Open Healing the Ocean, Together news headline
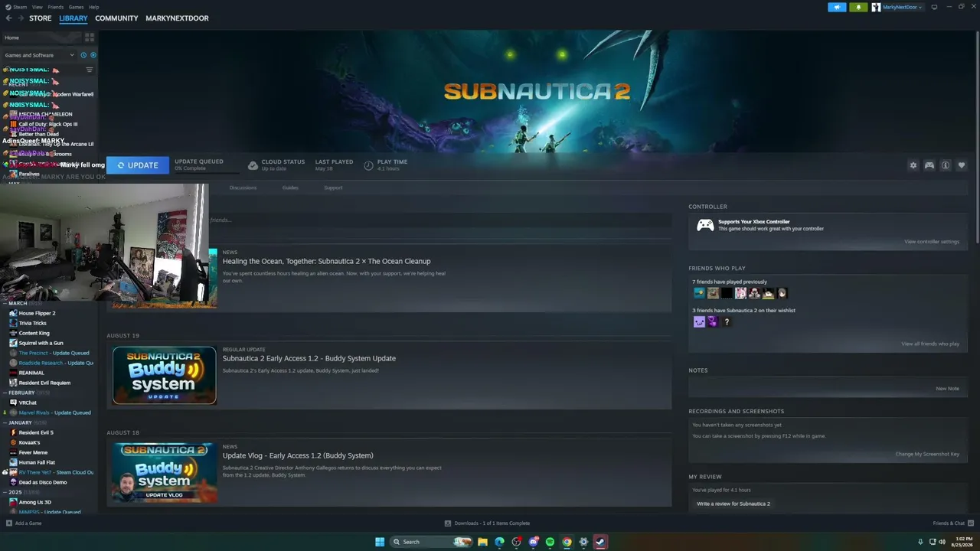This screenshot has height=551, width=980. [x=326, y=261]
